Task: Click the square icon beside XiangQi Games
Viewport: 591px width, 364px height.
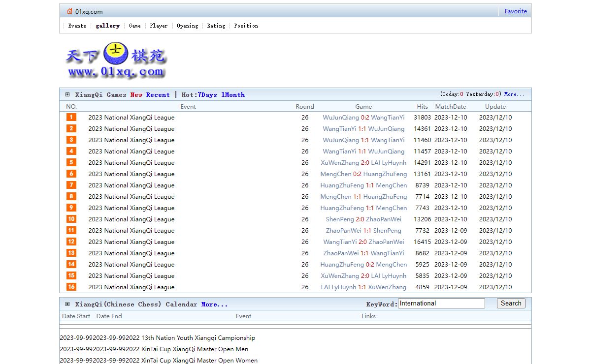Action: click(x=68, y=94)
